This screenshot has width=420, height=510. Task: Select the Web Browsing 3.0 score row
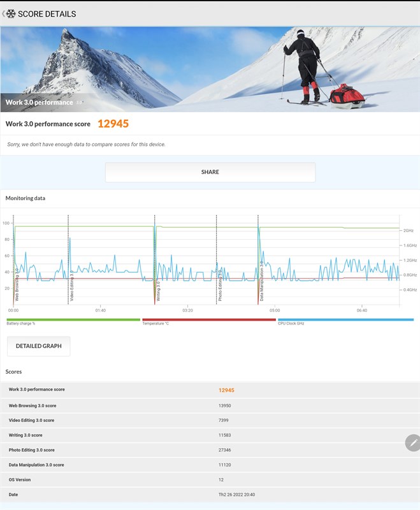[210, 405]
